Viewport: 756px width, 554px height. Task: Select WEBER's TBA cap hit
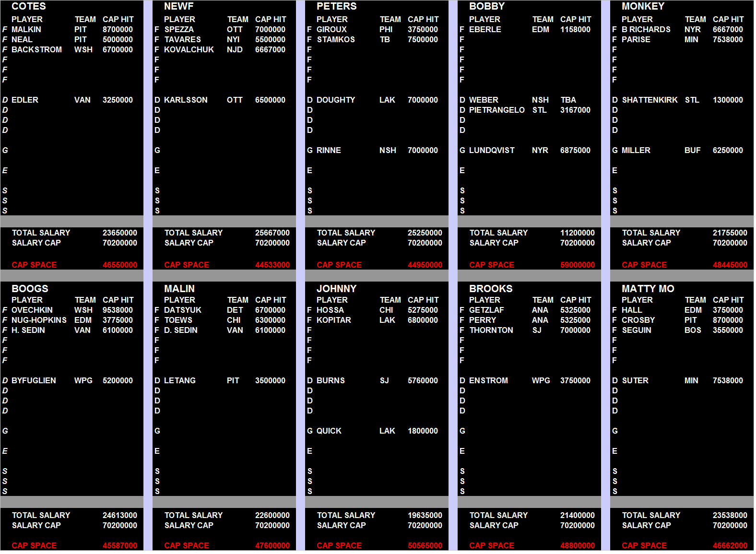click(x=568, y=100)
